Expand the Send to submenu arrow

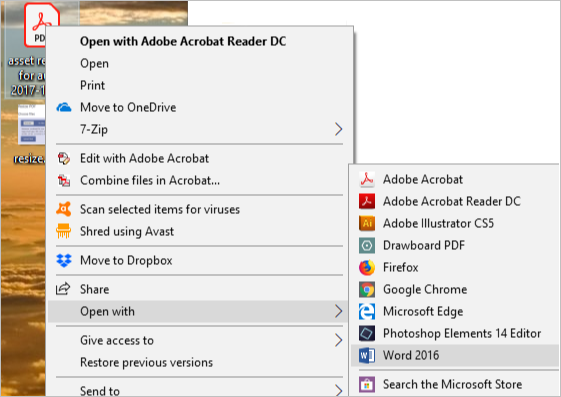pyautogui.click(x=338, y=390)
